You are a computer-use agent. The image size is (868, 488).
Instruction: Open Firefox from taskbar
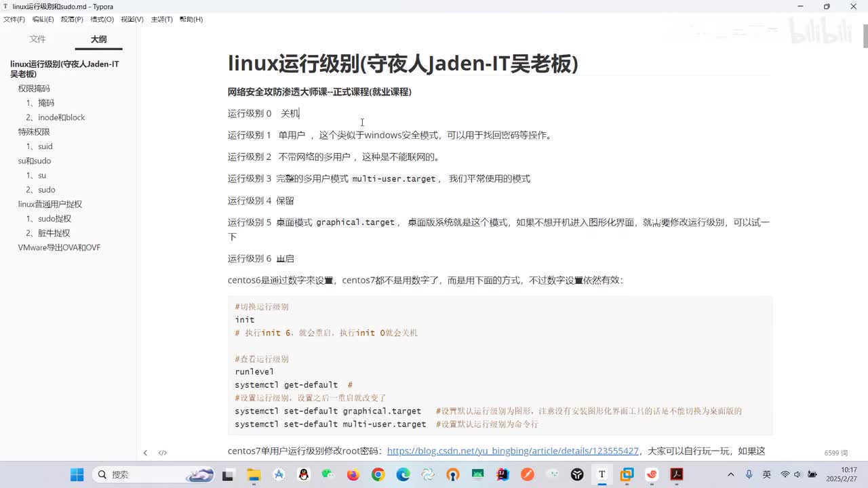click(x=353, y=474)
